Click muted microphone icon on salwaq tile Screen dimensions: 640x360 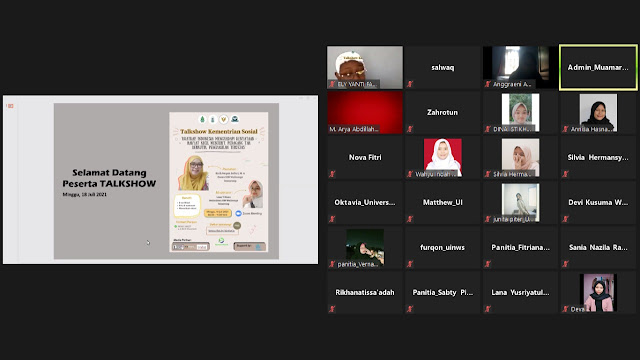410,84
